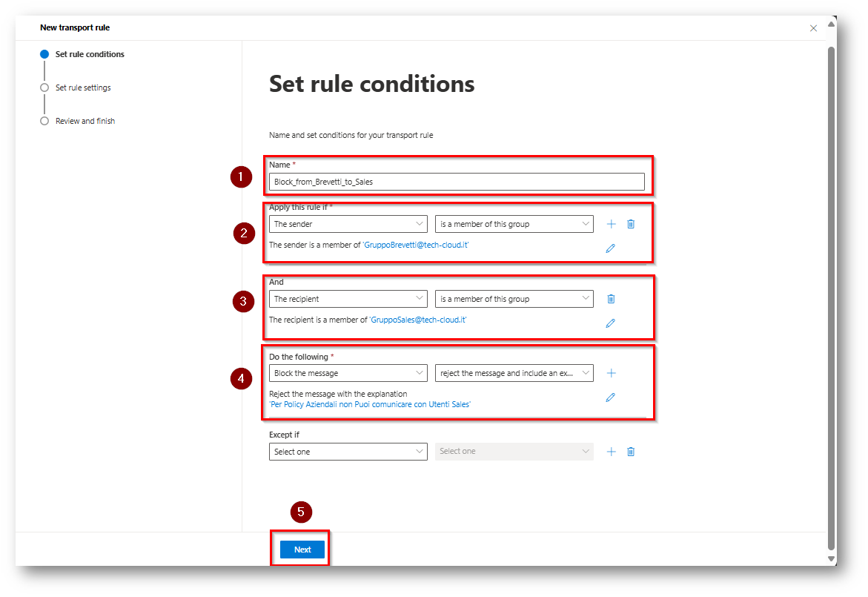Expand 'Block the message' action dropdown

pos(348,373)
